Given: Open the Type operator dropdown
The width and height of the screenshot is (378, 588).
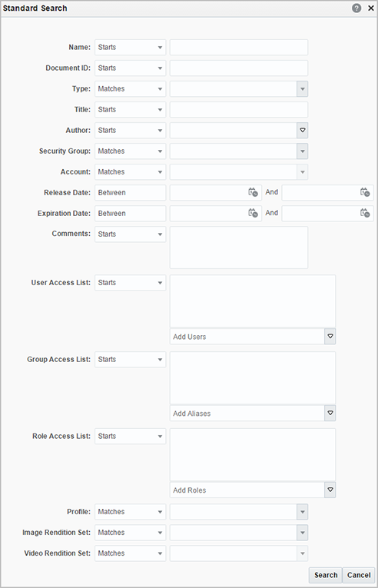Looking at the screenshot, I should coord(130,89).
